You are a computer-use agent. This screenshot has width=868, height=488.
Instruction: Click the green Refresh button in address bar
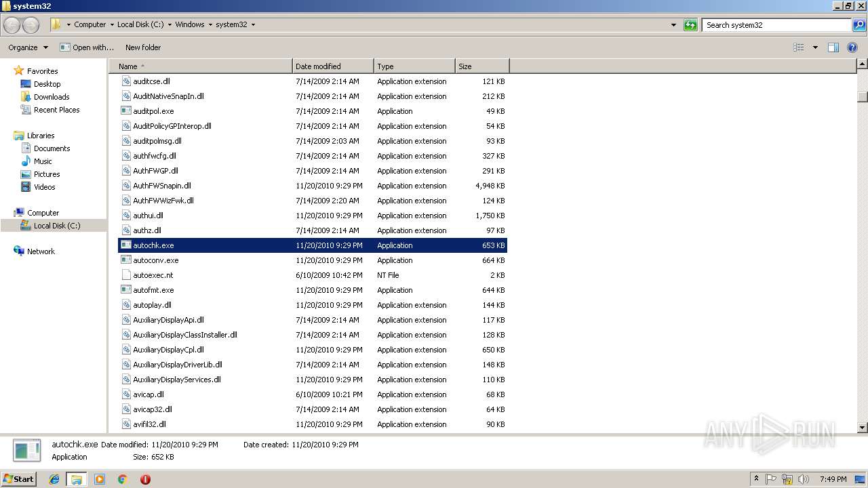click(690, 25)
